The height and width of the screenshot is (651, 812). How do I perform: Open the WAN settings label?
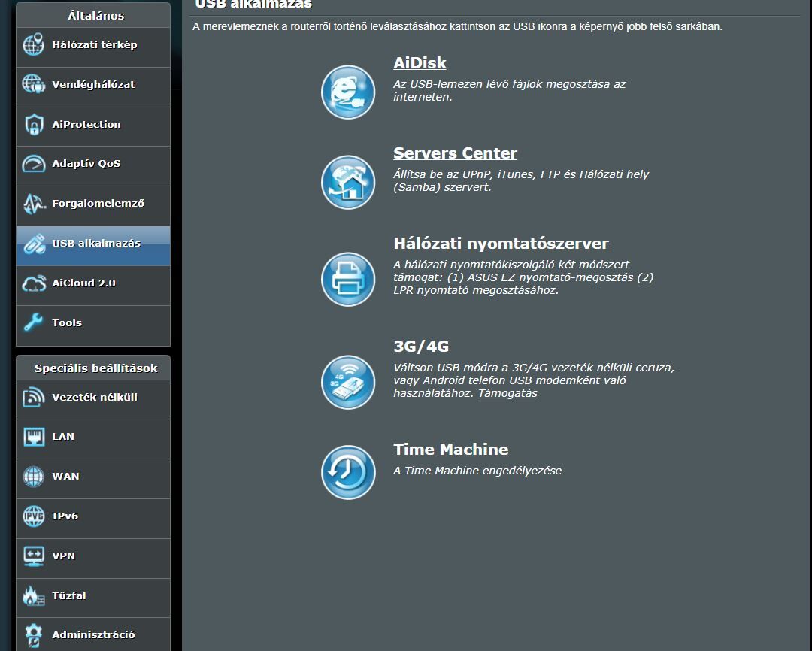pos(65,477)
